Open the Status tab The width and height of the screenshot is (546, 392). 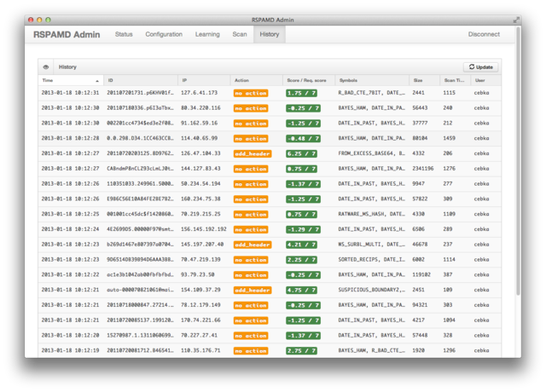[124, 34]
